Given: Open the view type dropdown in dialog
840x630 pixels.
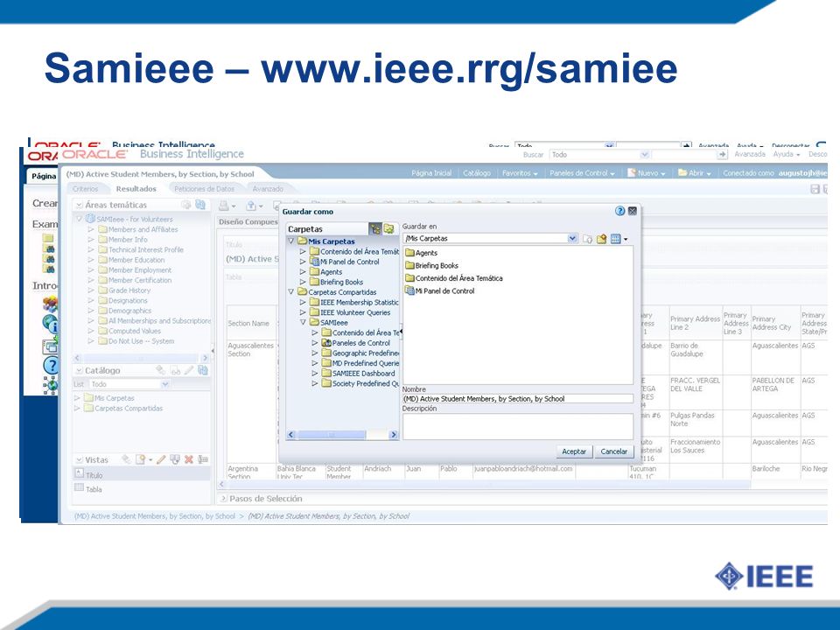Looking at the screenshot, I should 619,239.
